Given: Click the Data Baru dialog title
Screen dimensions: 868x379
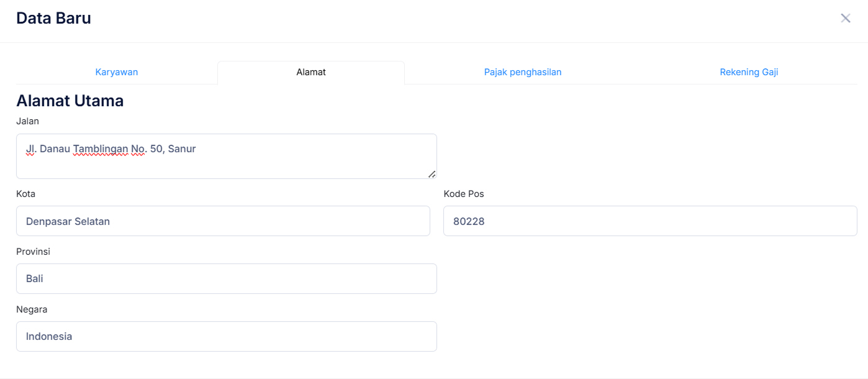Looking at the screenshot, I should point(53,18).
